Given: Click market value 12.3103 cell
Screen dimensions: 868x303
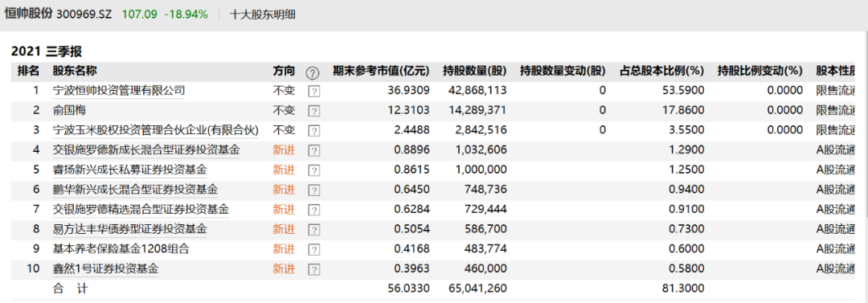Looking at the screenshot, I should tap(408, 110).
